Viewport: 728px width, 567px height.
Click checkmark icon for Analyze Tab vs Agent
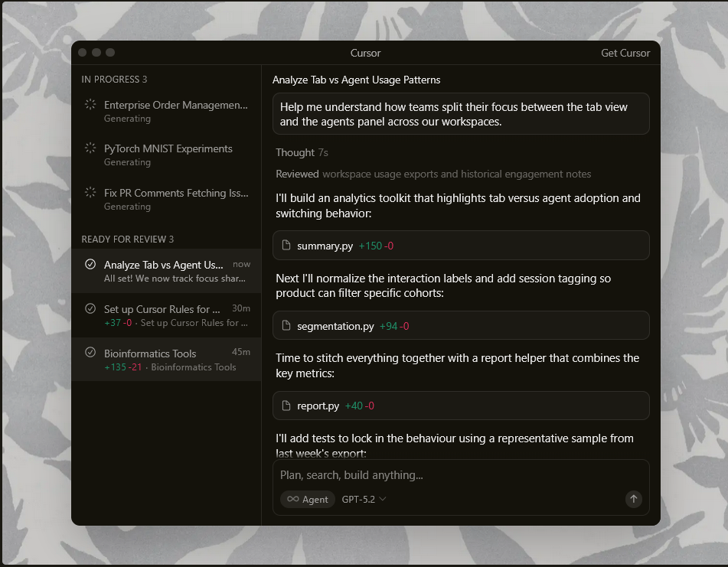click(x=90, y=265)
